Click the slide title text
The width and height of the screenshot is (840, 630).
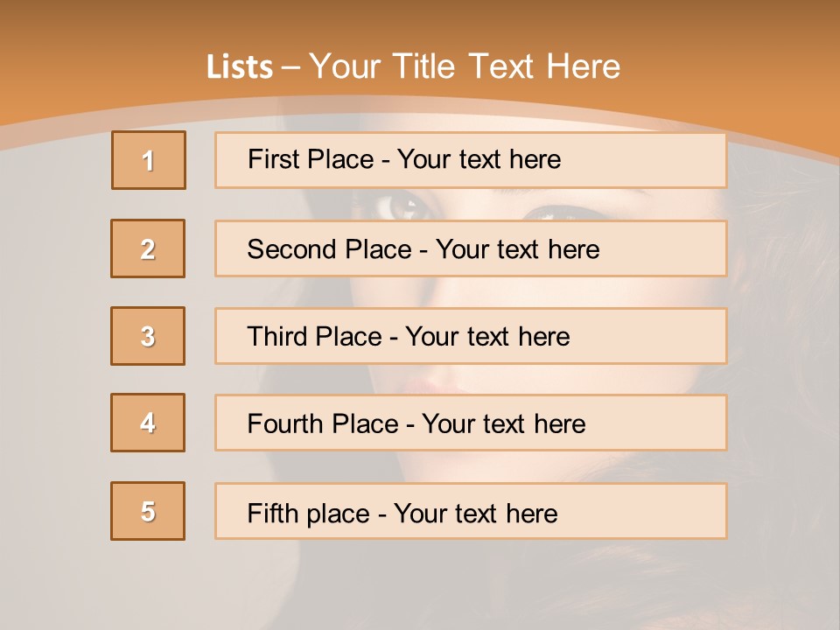click(413, 66)
